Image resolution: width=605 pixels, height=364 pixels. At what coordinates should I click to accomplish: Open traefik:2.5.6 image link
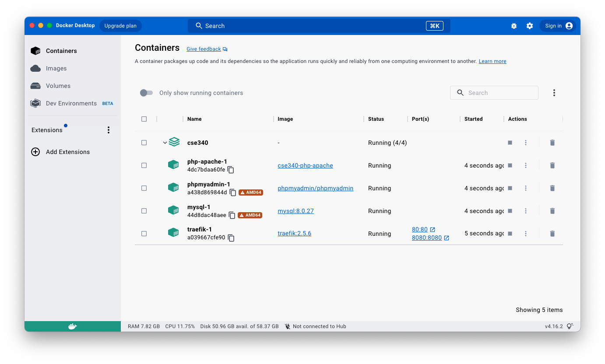295,234
